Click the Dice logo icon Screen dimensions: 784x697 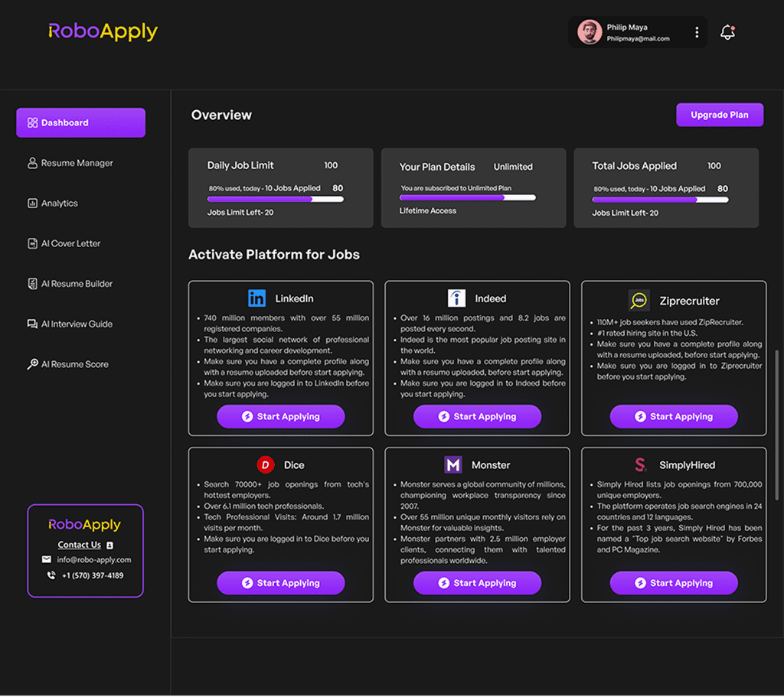tap(266, 465)
